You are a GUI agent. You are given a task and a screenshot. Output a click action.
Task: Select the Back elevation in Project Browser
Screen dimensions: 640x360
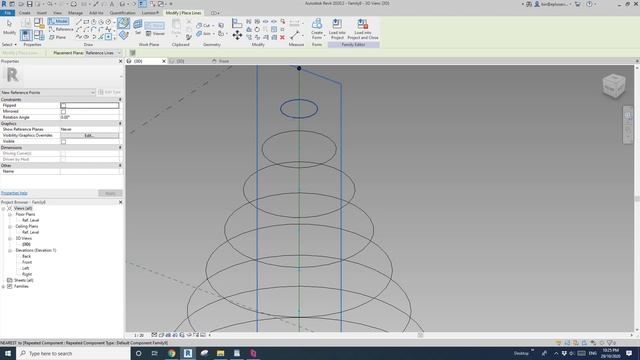click(27, 256)
